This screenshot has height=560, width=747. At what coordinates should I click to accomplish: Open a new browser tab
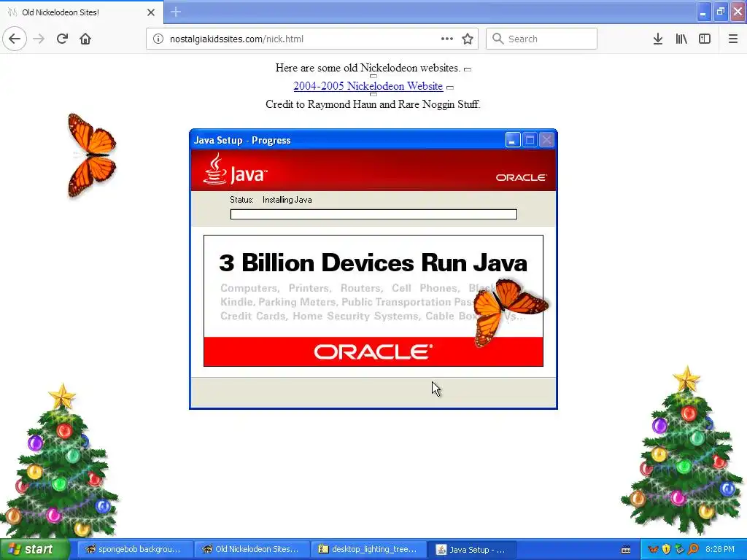(175, 12)
